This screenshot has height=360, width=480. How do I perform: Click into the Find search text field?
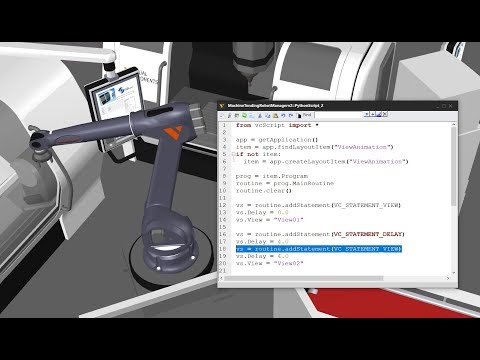coord(339,115)
